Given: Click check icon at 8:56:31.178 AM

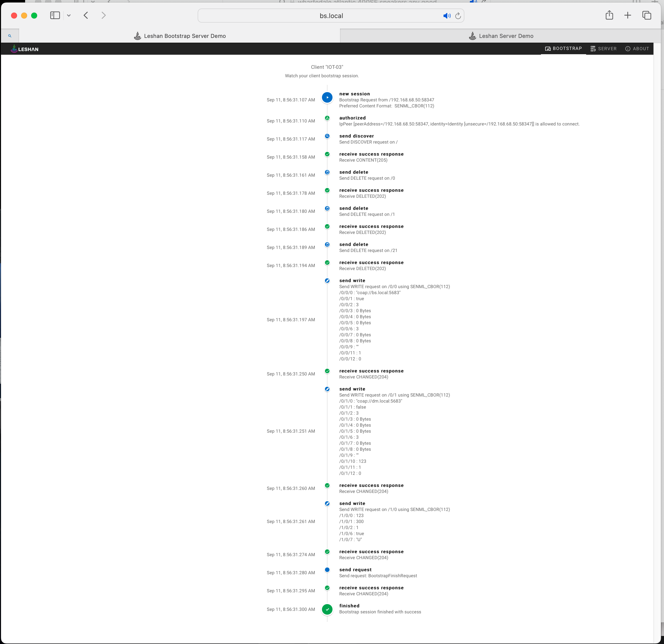Looking at the screenshot, I should (x=327, y=190).
